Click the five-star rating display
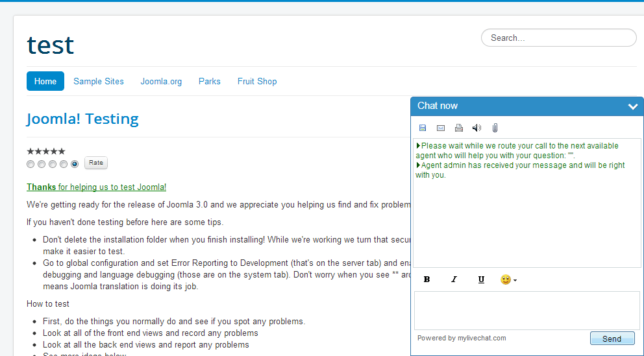 [x=46, y=151]
